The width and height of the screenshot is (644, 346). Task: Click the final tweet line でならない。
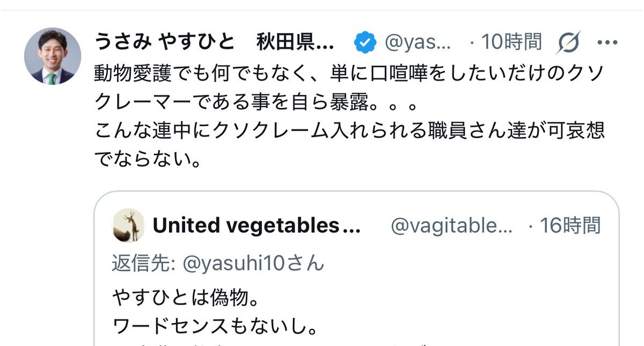pos(149,160)
